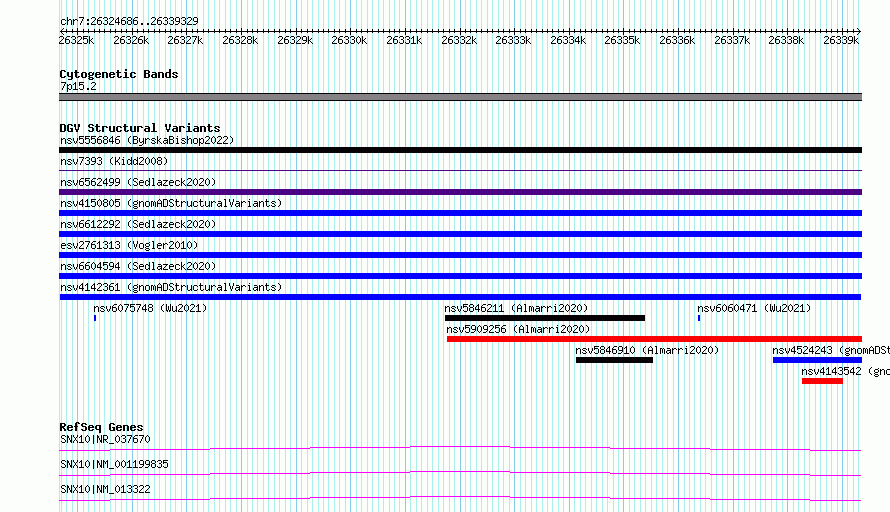This screenshot has width=890, height=512.
Task: Open the nsv5846211 (Almarri2020) variant label
Action: pos(516,308)
